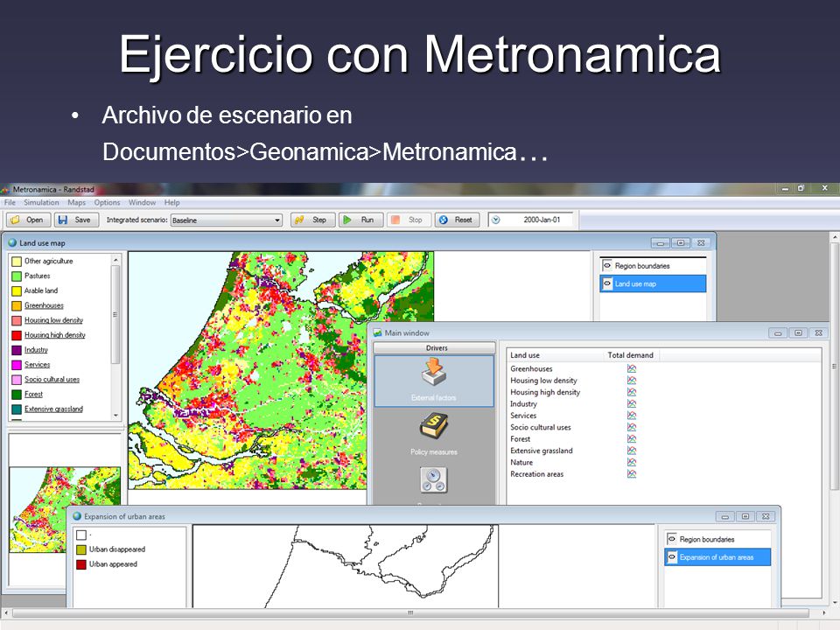Run one simulation Step

313,220
